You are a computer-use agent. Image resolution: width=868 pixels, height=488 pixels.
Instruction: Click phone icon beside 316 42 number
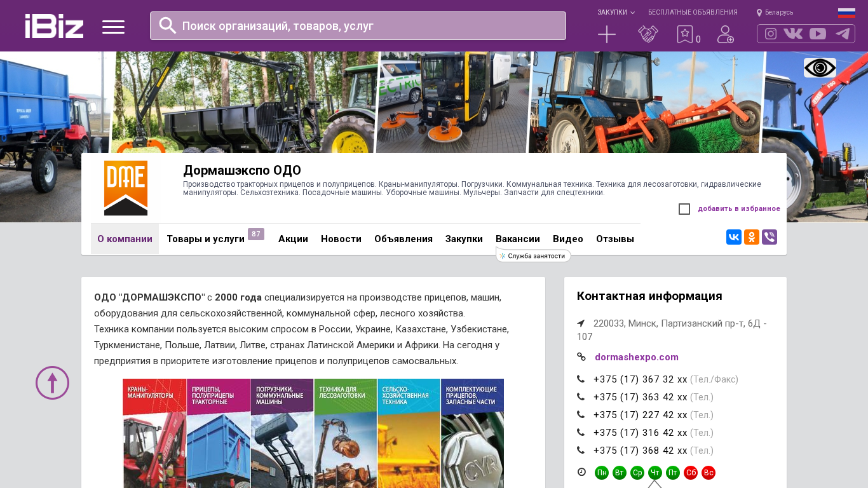pyautogui.click(x=581, y=432)
